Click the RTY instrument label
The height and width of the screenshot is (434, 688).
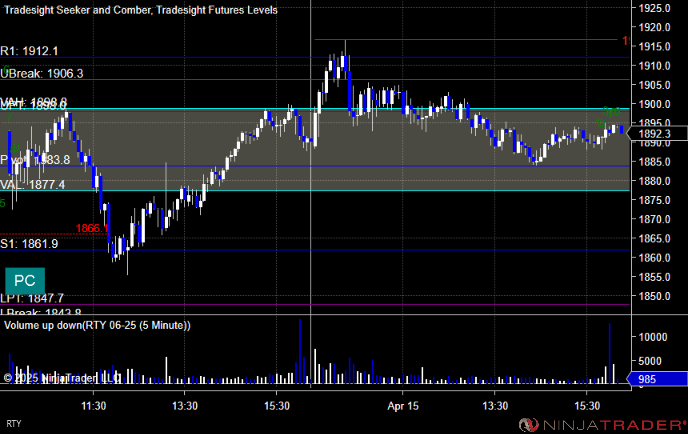tap(14, 423)
